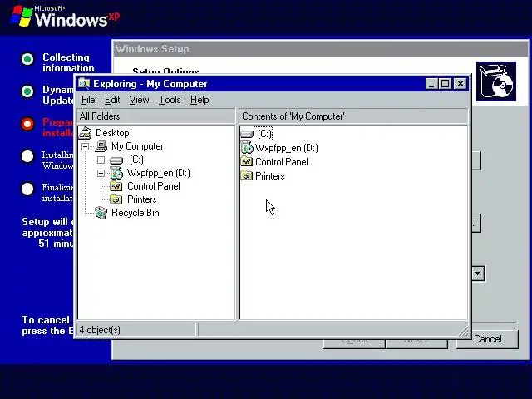Click the 'My Computer' tree label
532x399 pixels.
[x=137, y=146]
